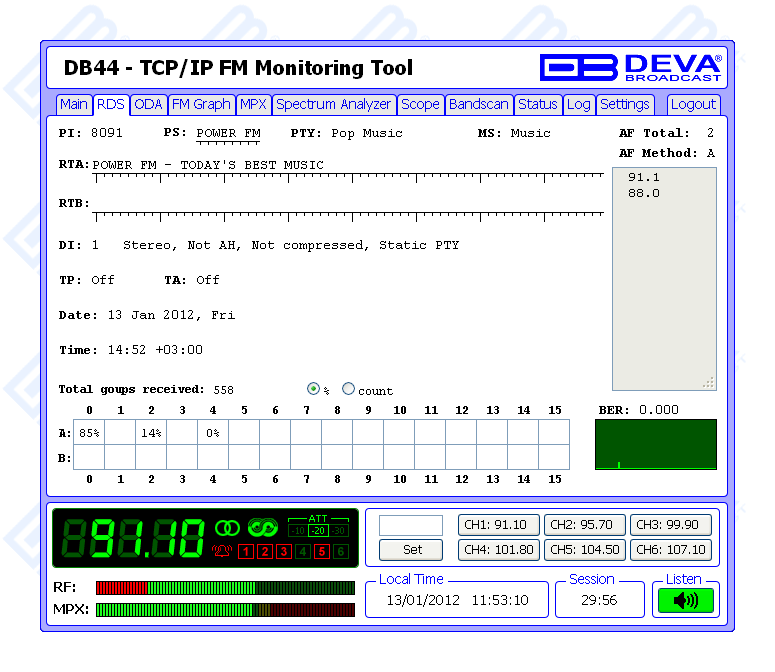Click the frequency input field
This screenshot has width=775, height=672.
coord(410,525)
